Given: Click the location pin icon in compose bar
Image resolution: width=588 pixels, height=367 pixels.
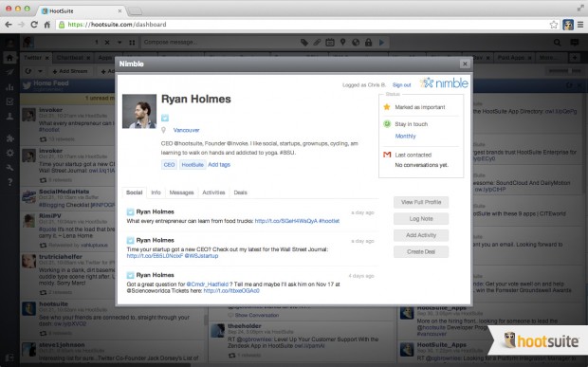Looking at the screenshot, I should 342,43.
